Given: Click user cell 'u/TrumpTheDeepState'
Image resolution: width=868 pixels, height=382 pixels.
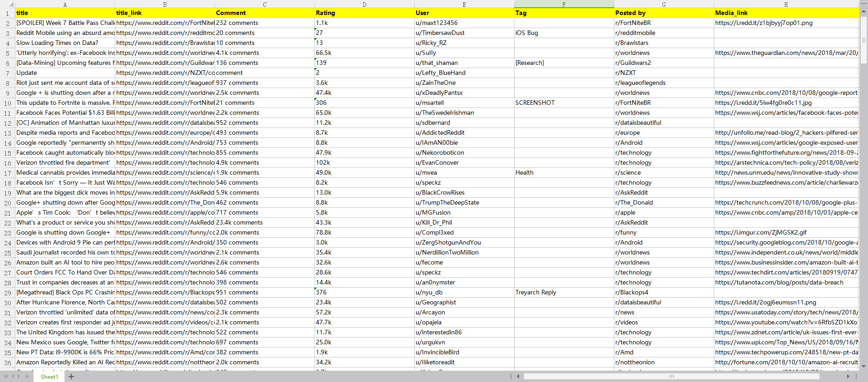Looking at the screenshot, I should (x=464, y=202).
